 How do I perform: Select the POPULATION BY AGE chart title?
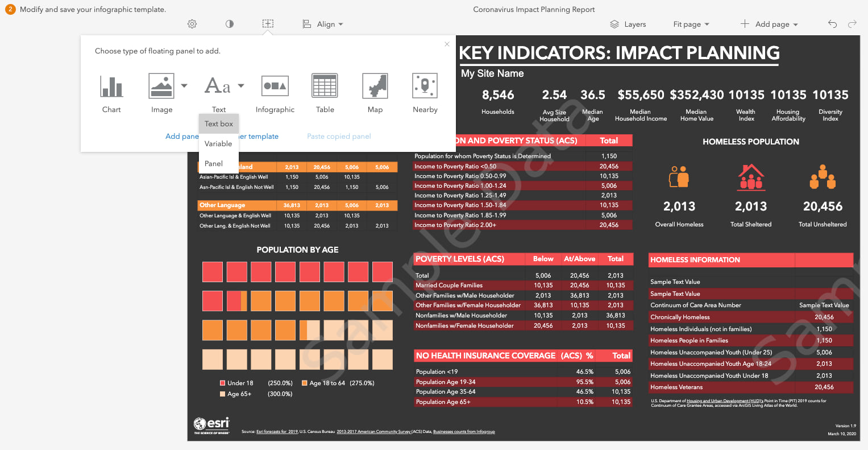pos(297,250)
